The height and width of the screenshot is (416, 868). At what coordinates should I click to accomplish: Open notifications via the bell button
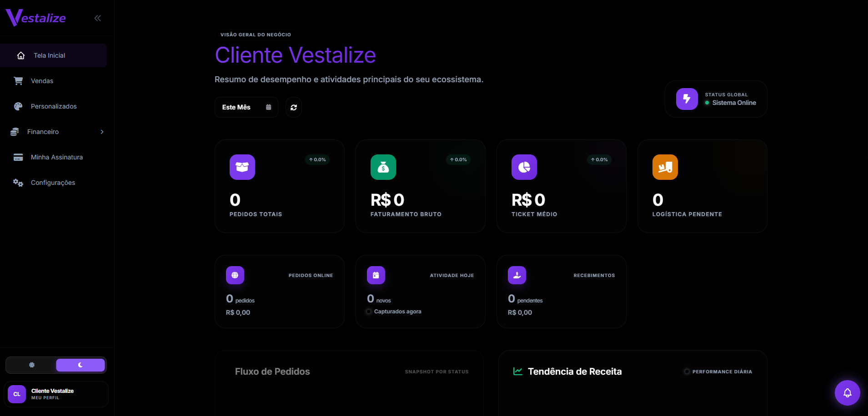tap(847, 393)
